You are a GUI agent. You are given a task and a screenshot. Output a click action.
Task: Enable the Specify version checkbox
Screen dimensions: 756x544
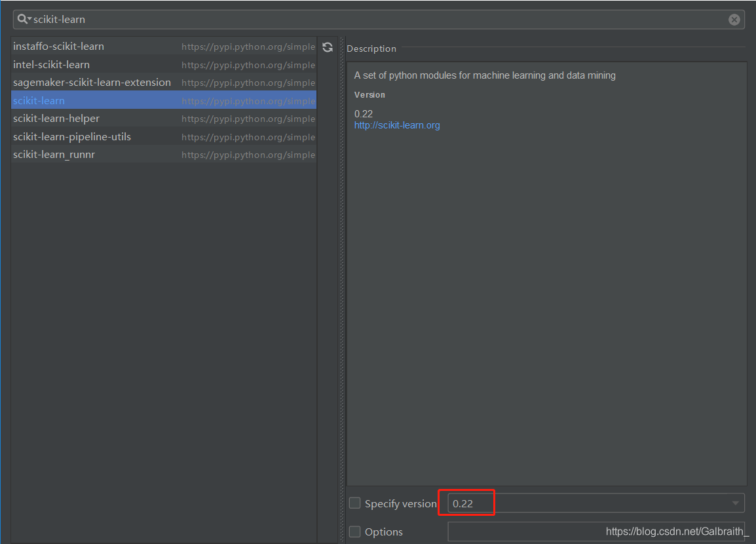tap(355, 503)
